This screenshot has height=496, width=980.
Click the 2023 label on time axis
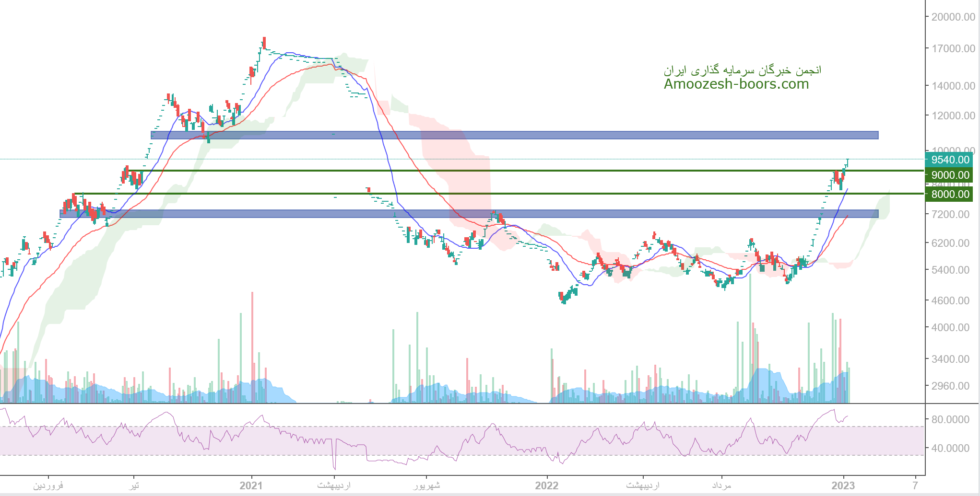click(x=843, y=485)
